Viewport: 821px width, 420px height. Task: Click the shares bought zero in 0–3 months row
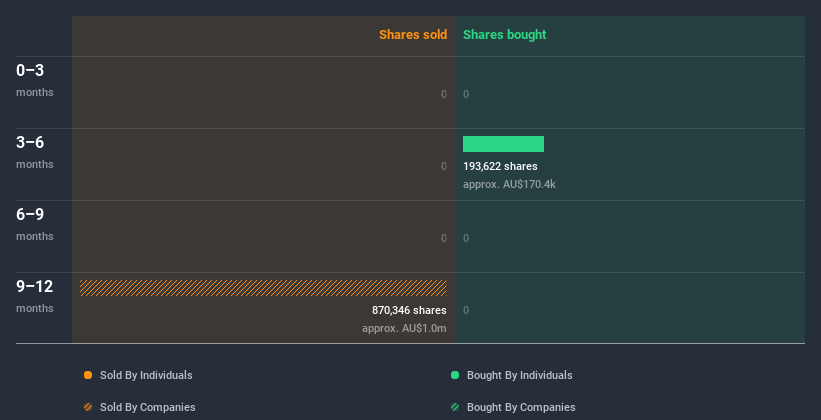[x=466, y=94]
